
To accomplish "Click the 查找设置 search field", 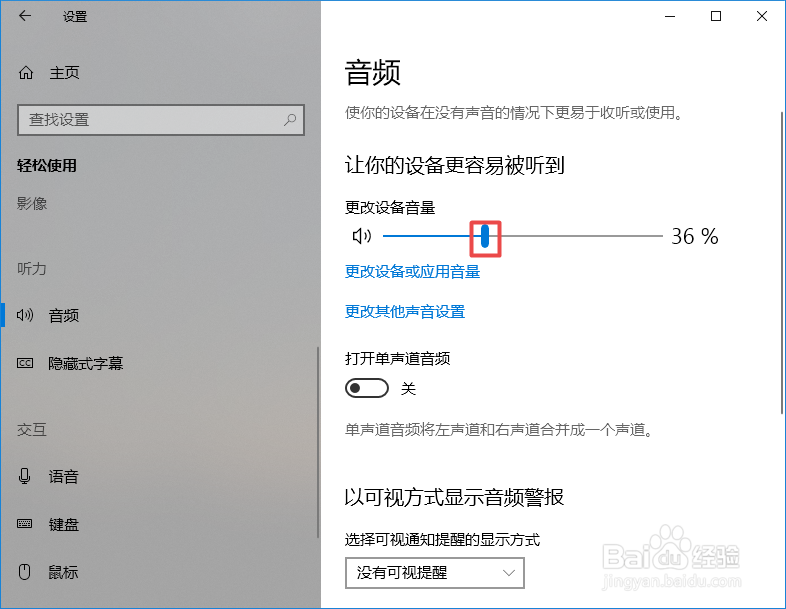I will click(x=161, y=120).
